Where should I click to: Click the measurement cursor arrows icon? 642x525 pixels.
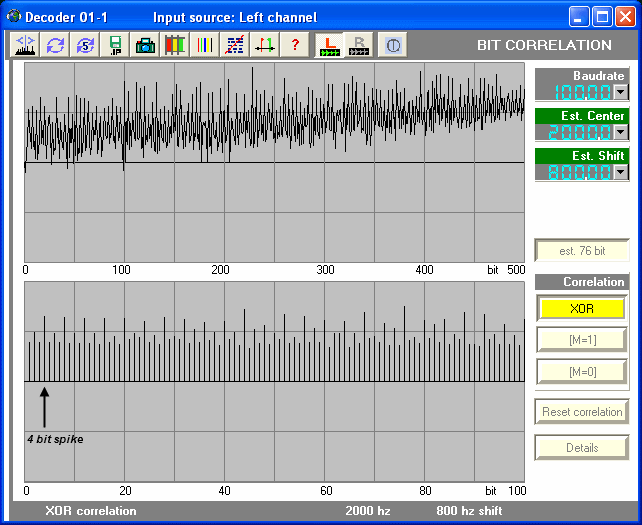(265, 45)
